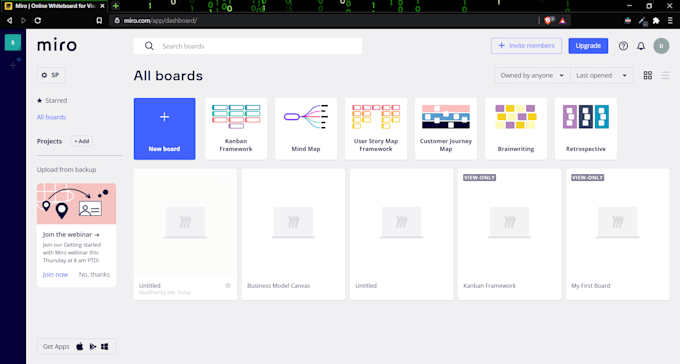The width and height of the screenshot is (680, 364).
Task: Choose the User Story Map Framework template
Action: point(376,129)
